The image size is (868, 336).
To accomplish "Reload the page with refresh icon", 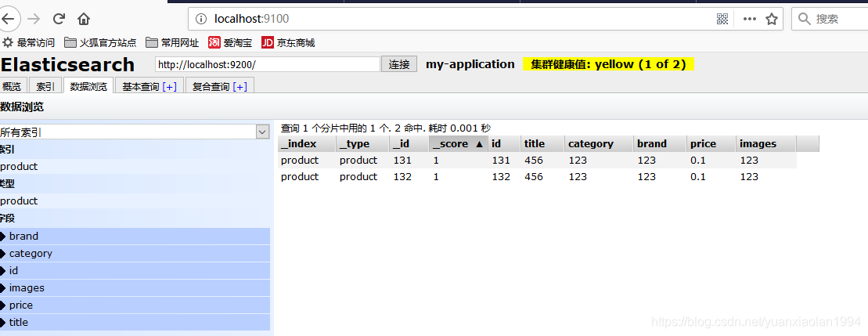I will (x=59, y=19).
